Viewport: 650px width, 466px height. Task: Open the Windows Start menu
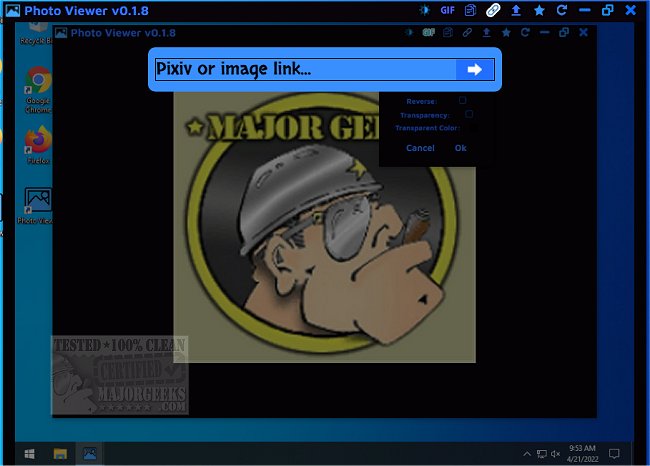pos(29,454)
